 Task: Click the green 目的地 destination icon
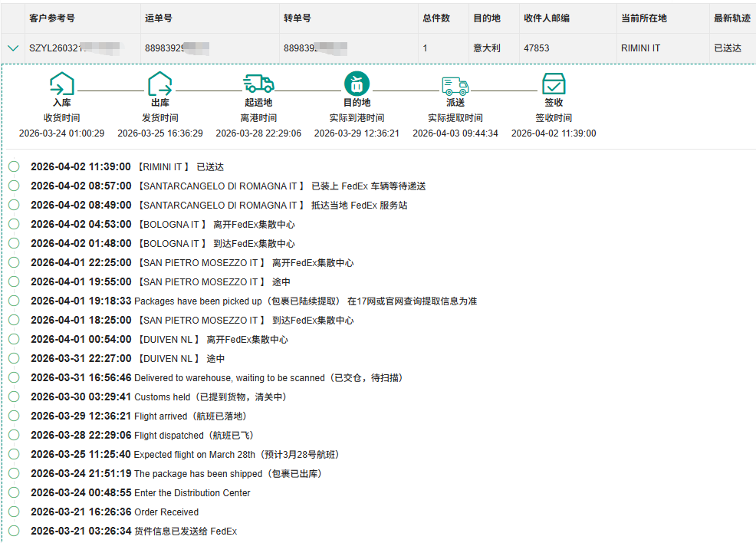357,83
